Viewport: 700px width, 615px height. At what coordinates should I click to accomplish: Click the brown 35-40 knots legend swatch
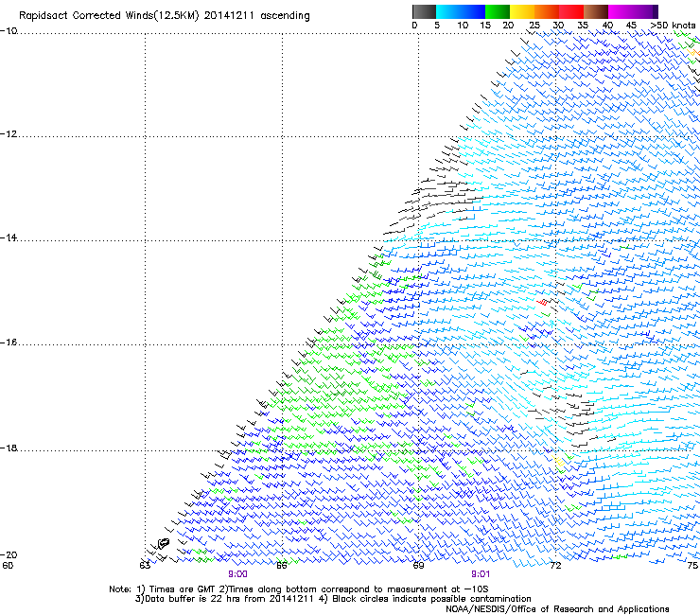596,11
